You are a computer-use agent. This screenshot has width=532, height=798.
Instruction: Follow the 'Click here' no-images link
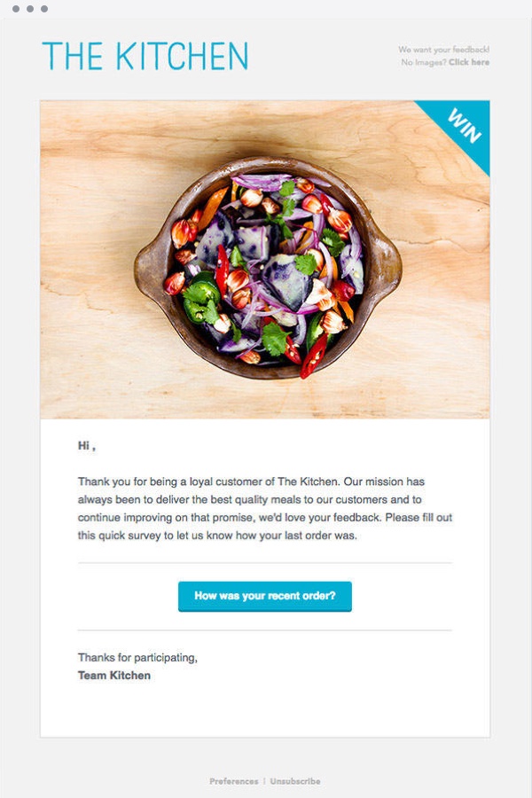(469, 62)
